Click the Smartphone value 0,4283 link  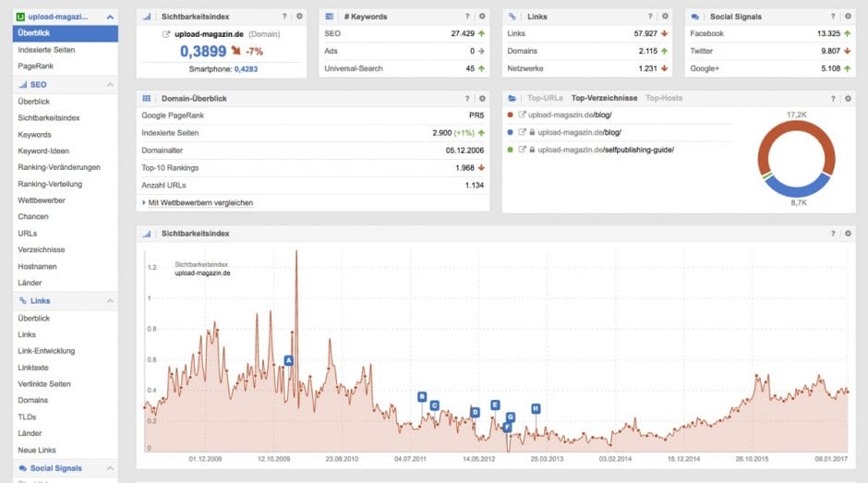click(x=246, y=68)
